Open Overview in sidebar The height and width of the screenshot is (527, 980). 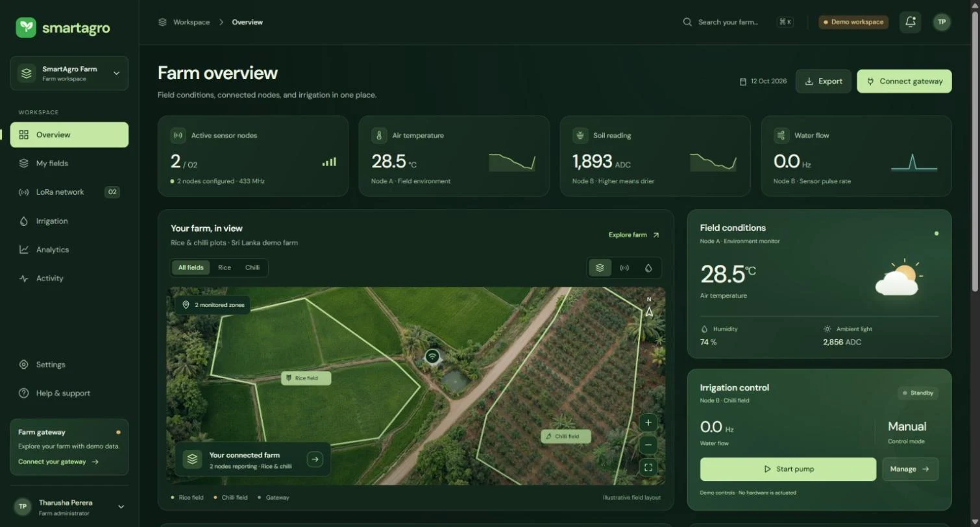pos(69,135)
